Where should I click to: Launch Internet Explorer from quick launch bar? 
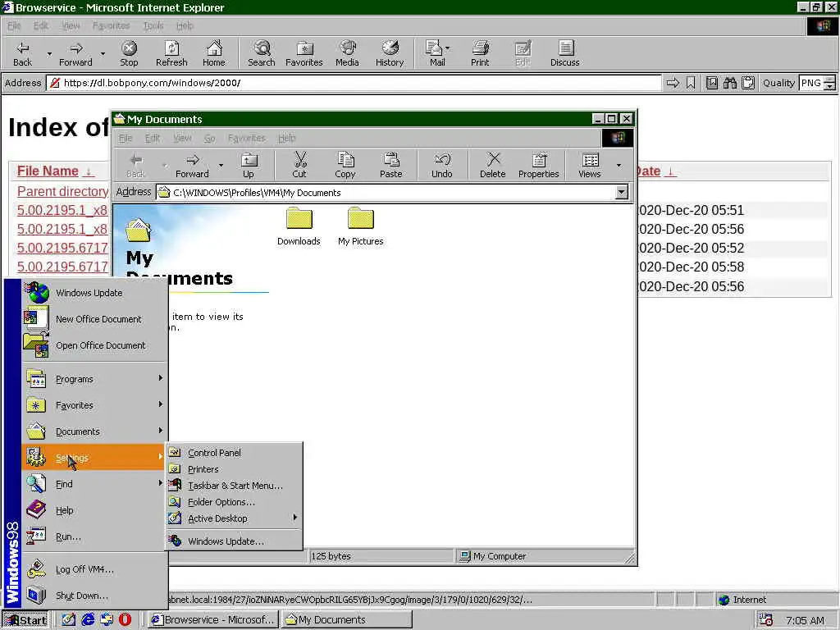[88, 619]
